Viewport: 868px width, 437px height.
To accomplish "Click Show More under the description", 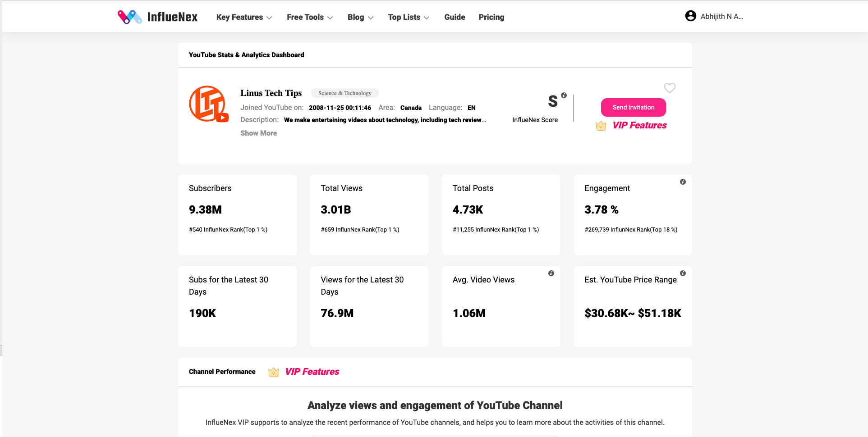I will (x=258, y=133).
